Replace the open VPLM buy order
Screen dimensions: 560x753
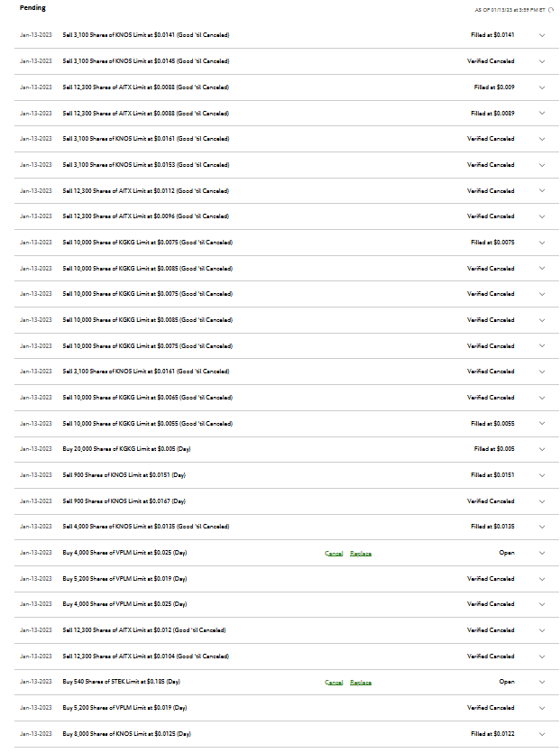point(361,553)
